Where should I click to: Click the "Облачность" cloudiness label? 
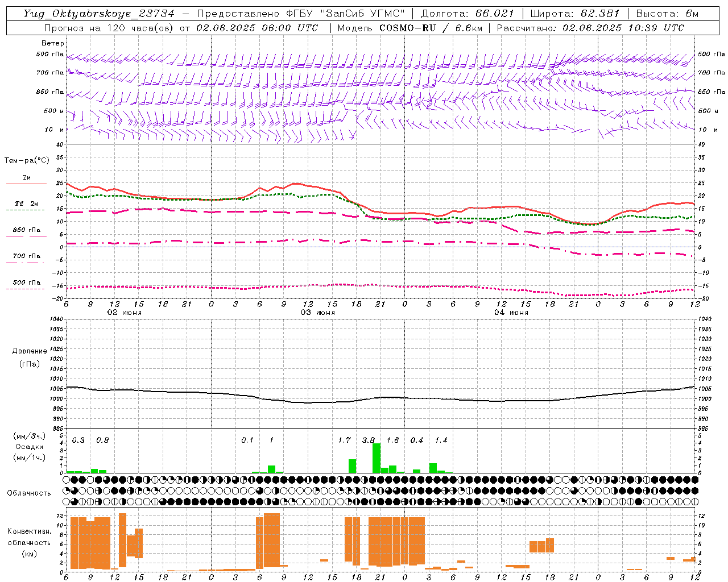pyautogui.click(x=29, y=493)
